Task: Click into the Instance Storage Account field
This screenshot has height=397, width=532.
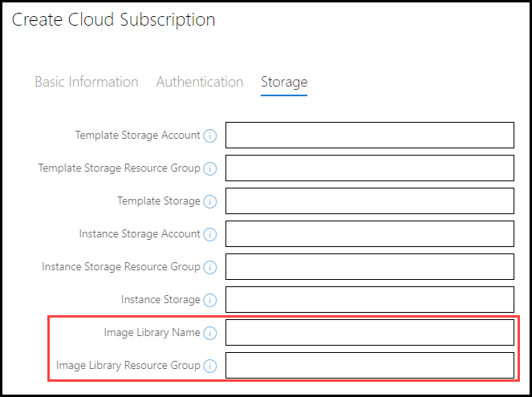Action: [x=369, y=234]
